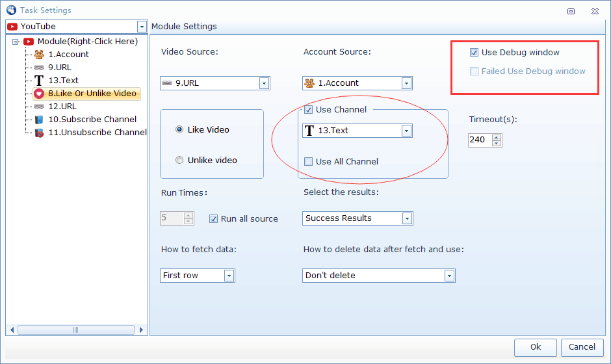Click the Subscribe Channel module icon
611x364 pixels.
click(x=39, y=120)
